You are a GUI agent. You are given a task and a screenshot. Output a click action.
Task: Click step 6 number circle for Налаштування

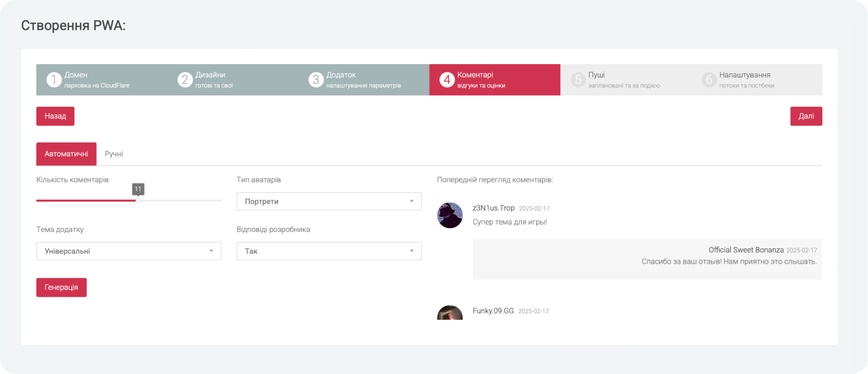(x=708, y=80)
